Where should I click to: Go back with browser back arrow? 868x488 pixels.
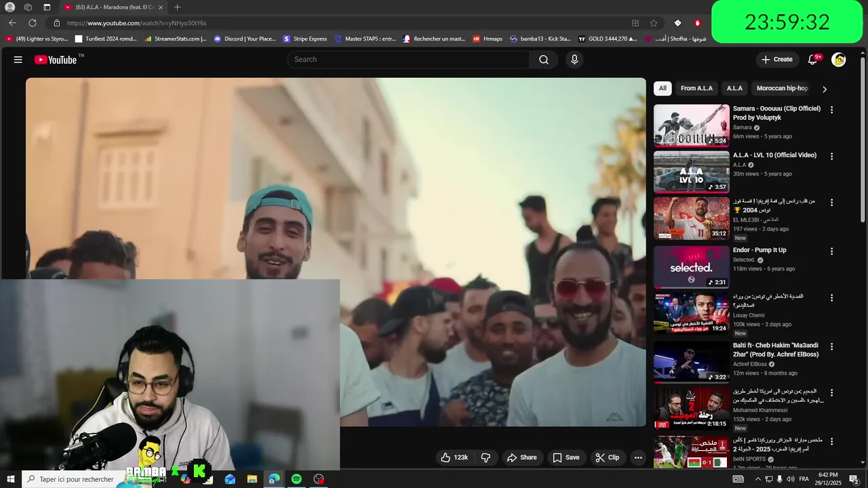pyautogui.click(x=12, y=23)
